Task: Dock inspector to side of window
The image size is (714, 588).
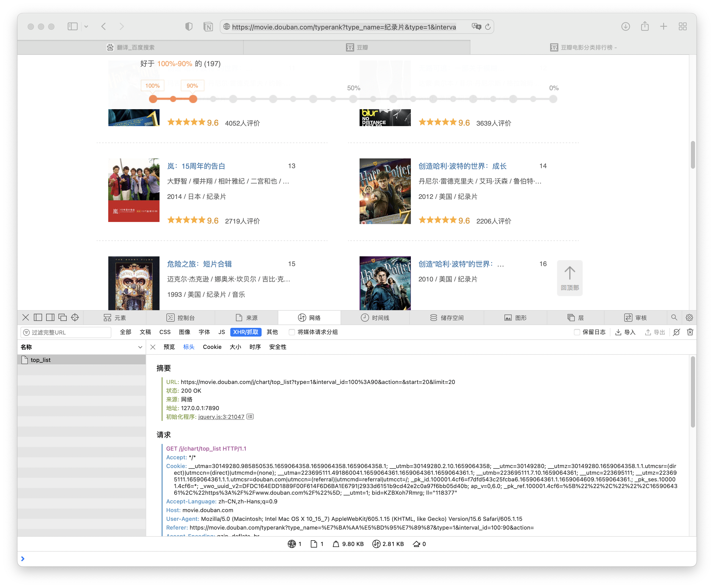Action: click(x=50, y=317)
